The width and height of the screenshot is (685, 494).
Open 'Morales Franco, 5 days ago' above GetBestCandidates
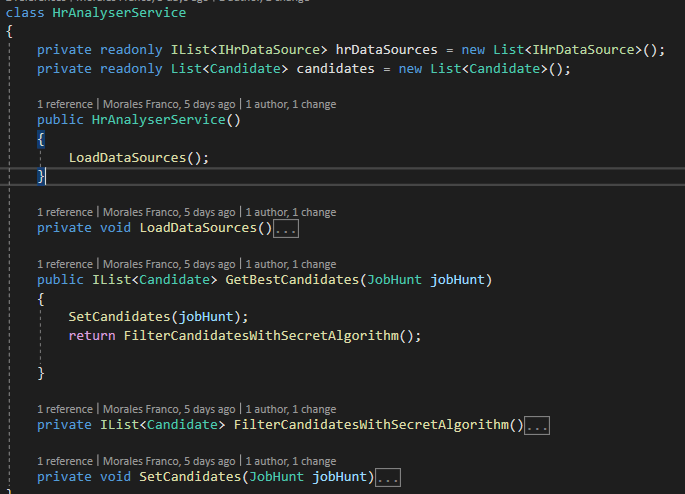(169, 264)
